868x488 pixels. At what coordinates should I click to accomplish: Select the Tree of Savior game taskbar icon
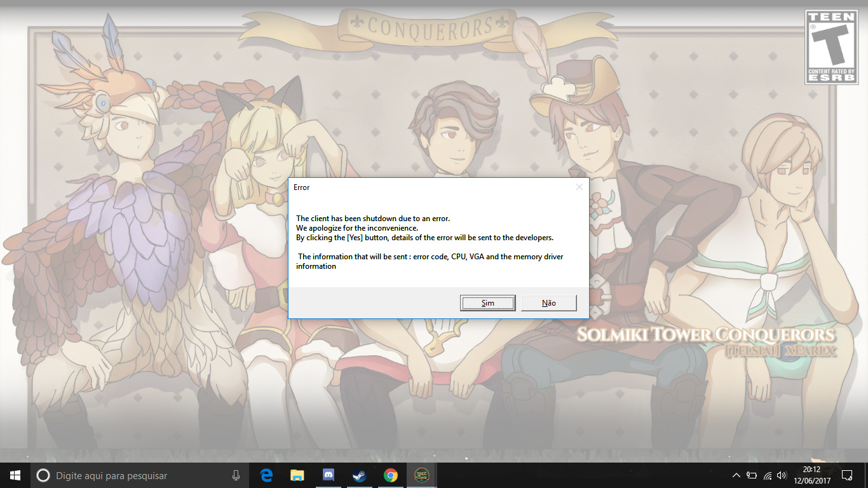[x=421, y=475]
